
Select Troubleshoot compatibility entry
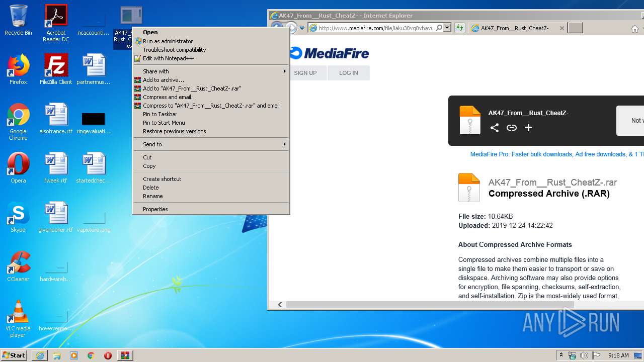[211, 50]
